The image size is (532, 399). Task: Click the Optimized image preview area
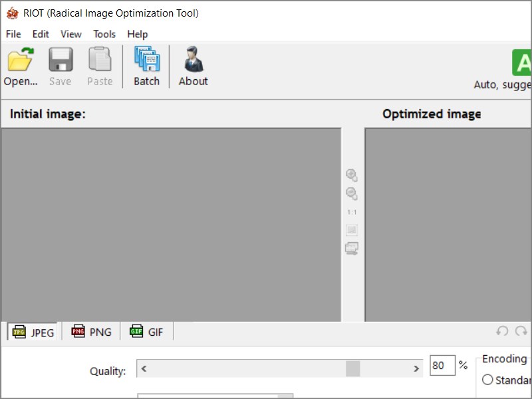(x=448, y=225)
